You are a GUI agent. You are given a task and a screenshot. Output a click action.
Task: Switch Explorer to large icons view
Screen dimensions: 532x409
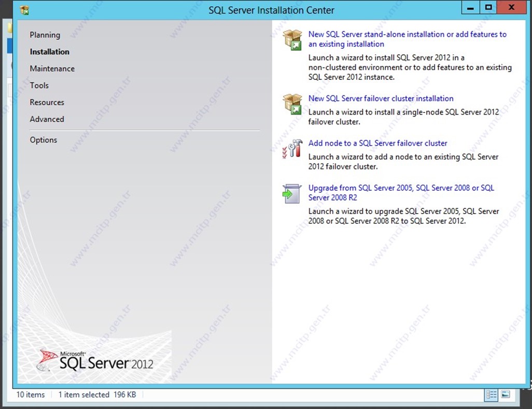[x=506, y=394]
